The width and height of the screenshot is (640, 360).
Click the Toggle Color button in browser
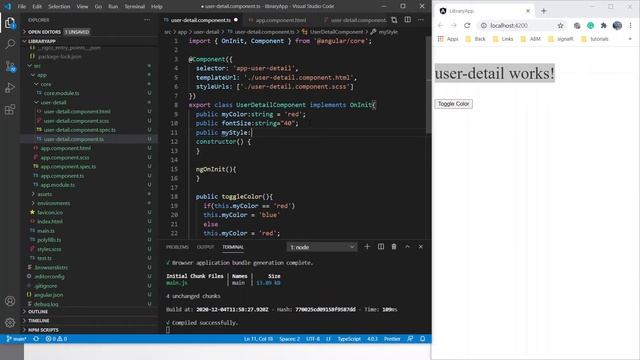(453, 104)
